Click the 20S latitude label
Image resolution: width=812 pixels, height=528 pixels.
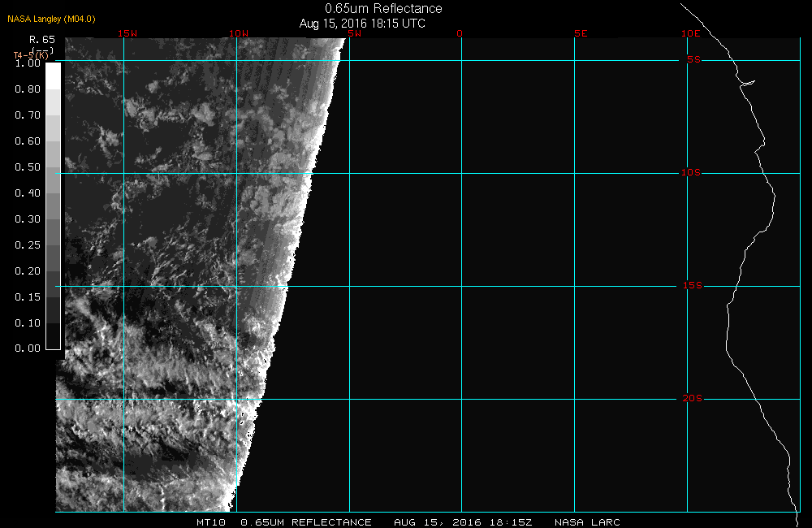coord(693,399)
